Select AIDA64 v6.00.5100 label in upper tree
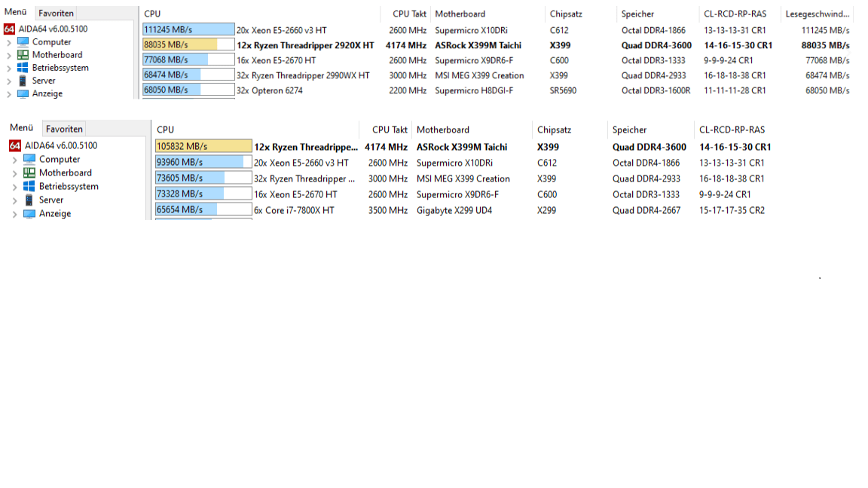The width and height of the screenshot is (868, 488). click(53, 29)
